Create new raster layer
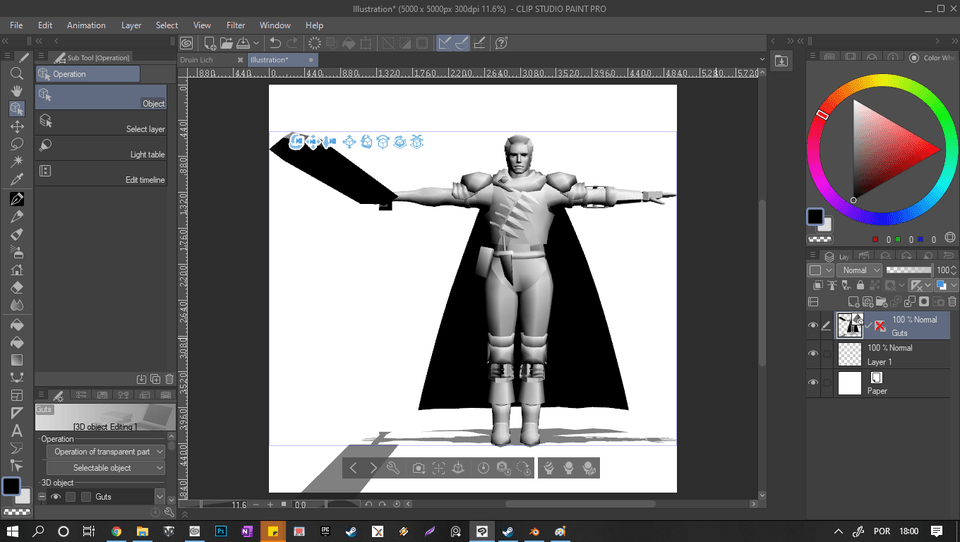 click(x=853, y=301)
